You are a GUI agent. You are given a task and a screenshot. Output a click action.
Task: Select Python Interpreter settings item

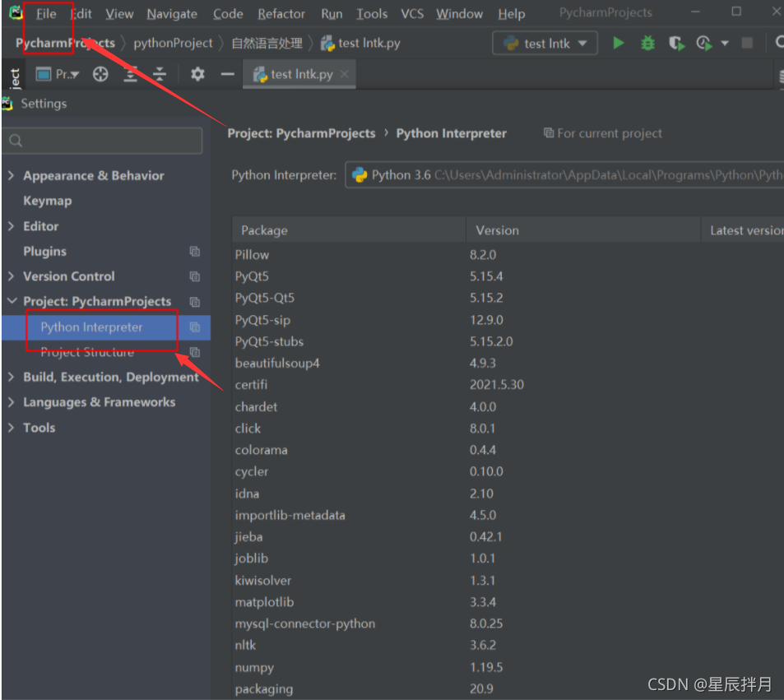tap(91, 327)
